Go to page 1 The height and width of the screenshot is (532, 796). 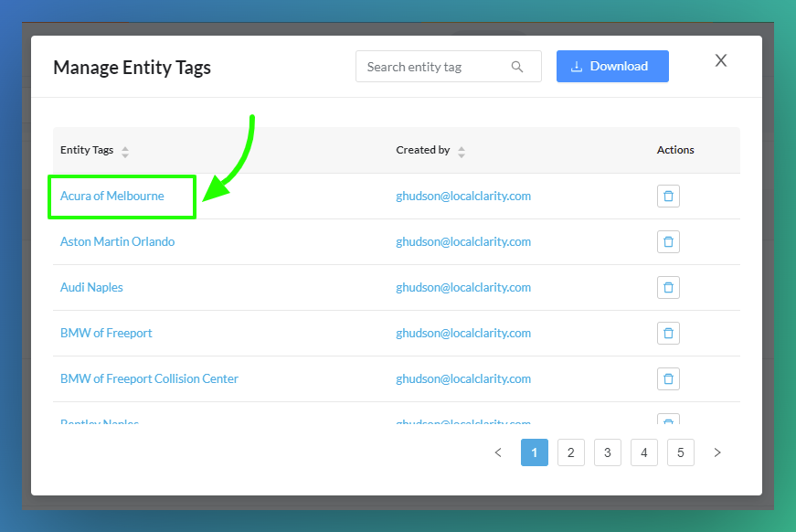tap(535, 452)
